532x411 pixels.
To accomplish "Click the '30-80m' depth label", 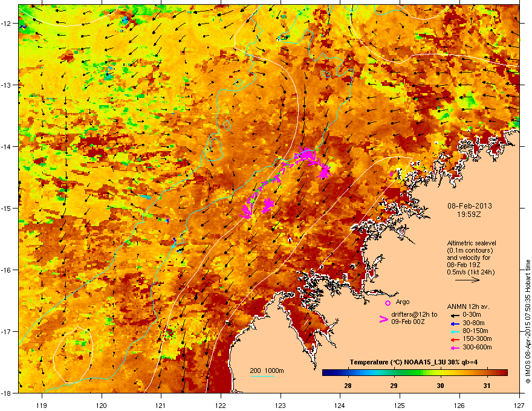I will [473, 323].
